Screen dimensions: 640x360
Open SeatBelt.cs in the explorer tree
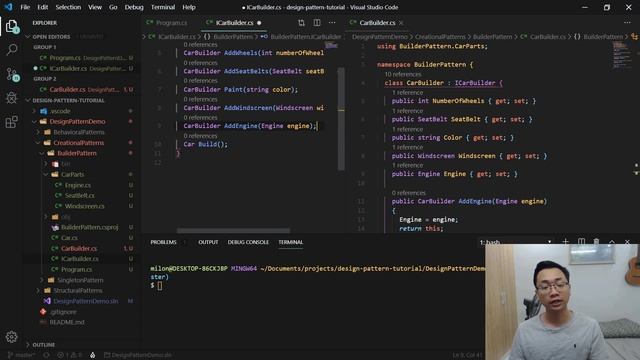pyautogui.click(x=80, y=196)
